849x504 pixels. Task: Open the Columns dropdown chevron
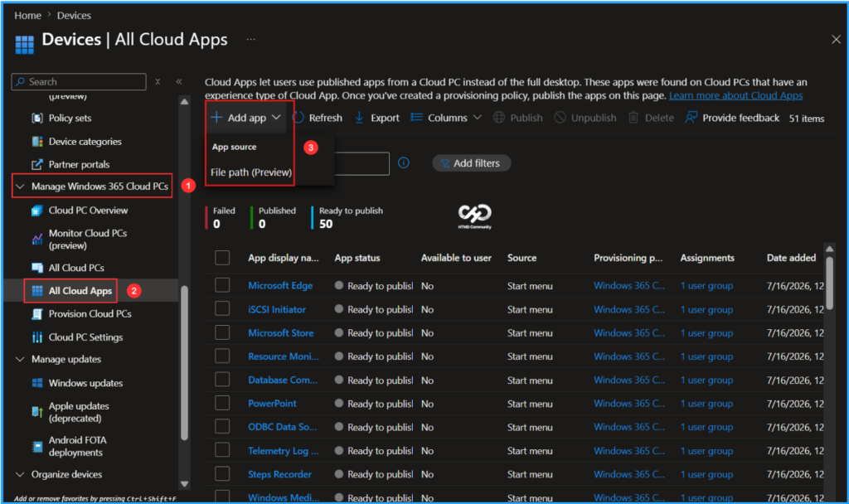point(477,118)
